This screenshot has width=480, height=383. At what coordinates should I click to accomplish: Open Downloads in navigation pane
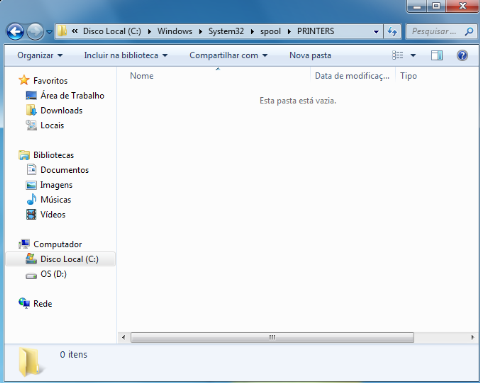[x=61, y=111]
